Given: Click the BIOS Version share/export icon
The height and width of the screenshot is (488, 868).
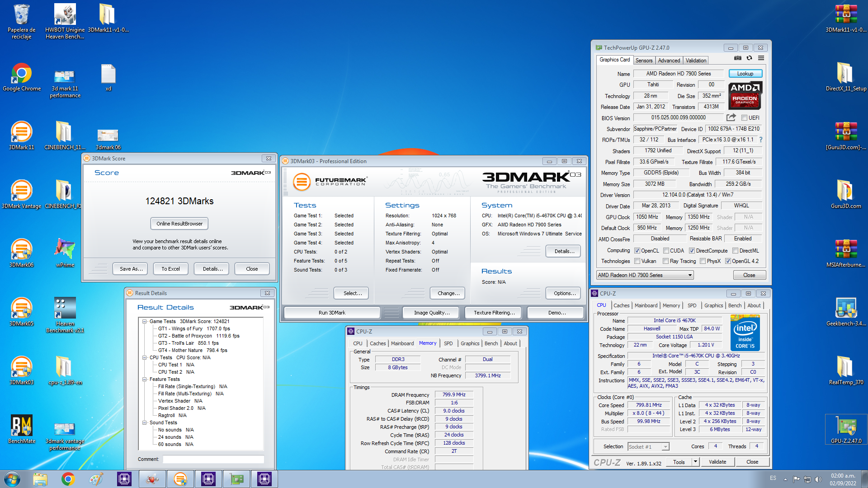Looking at the screenshot, I should pos(731,117).
